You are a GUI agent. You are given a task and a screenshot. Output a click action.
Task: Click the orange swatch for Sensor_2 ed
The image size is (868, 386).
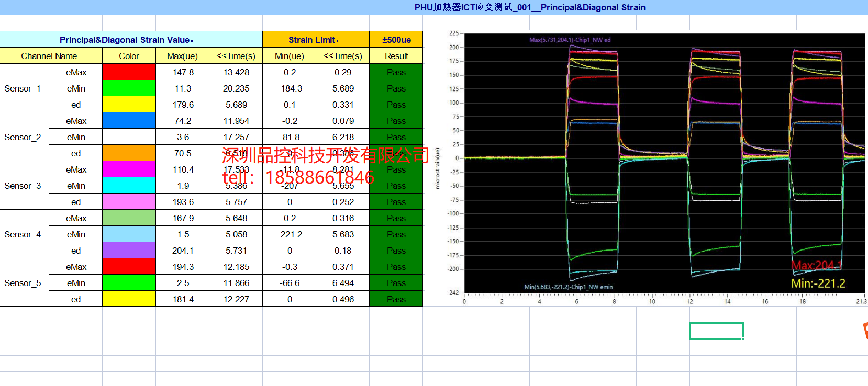[x=129, y=153]
